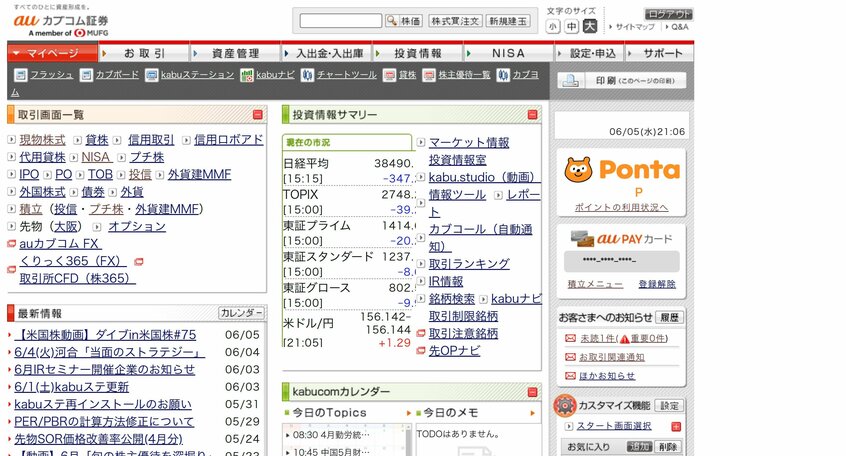Open the サポート menu
The width and height of the screenshot is (846, 456).
coord(659,53)
